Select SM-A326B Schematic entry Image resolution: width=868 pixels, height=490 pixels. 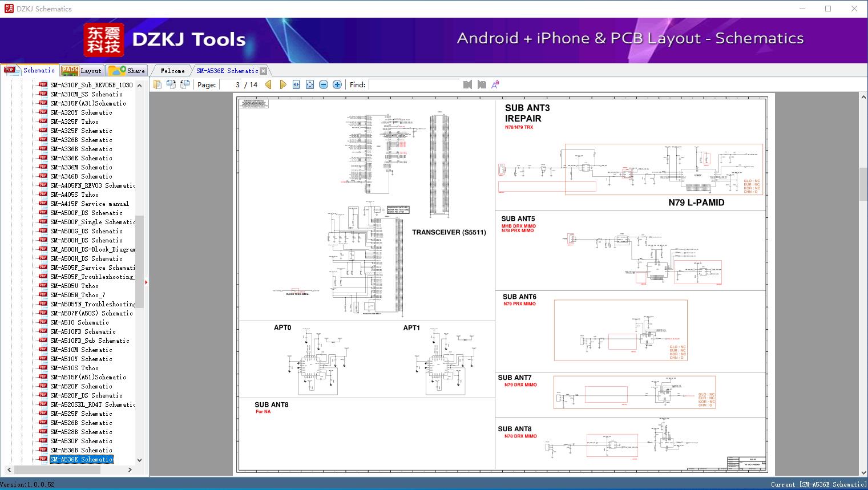[81, 140]
